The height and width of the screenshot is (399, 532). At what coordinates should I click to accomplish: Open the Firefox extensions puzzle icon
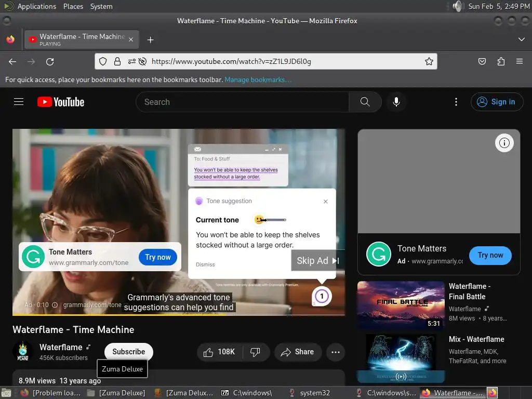click(x=501, y=61)
